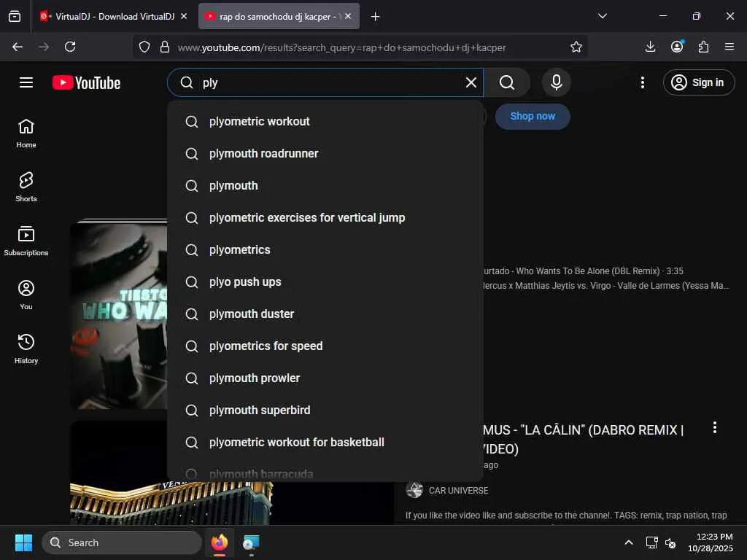Open more actions for LA CÂLIN video

[x=715, y=427]
